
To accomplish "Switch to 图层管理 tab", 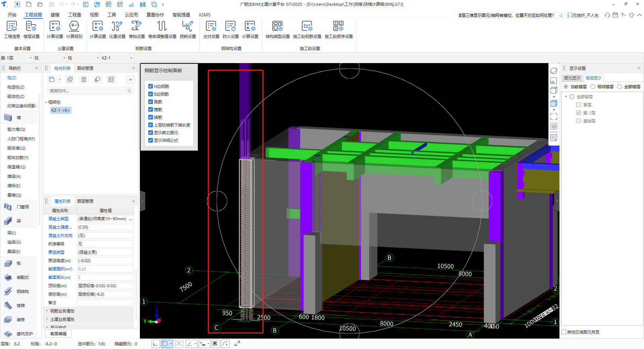I will (85, 201).
